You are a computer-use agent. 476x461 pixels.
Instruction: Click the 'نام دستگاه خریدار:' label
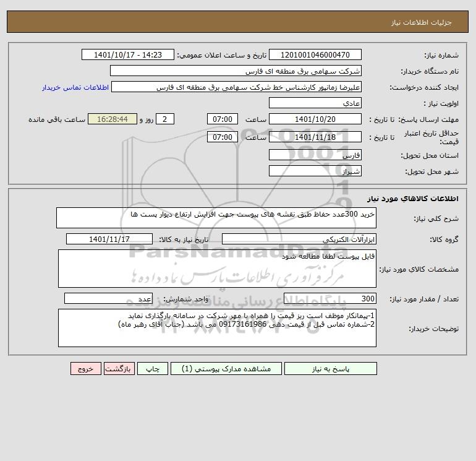pos(430,71)
